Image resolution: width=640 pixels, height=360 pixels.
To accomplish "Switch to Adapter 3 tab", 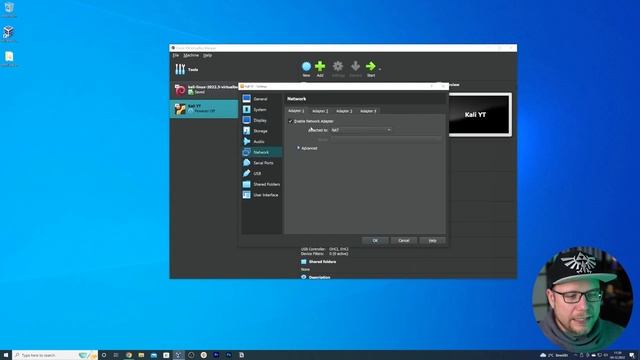I will tap(344, 111).
